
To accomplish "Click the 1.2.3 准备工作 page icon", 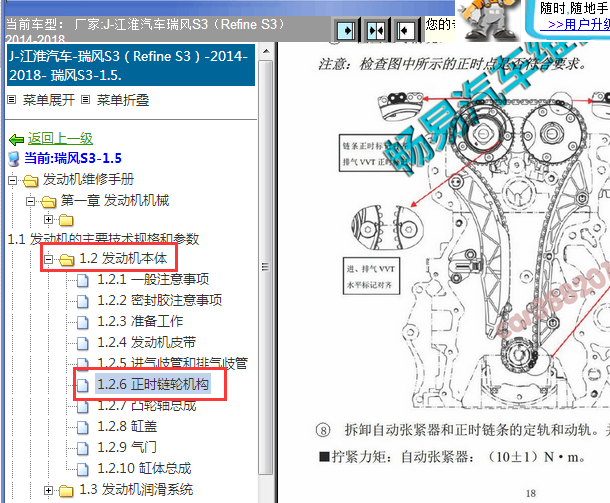I will click(82, 322).
